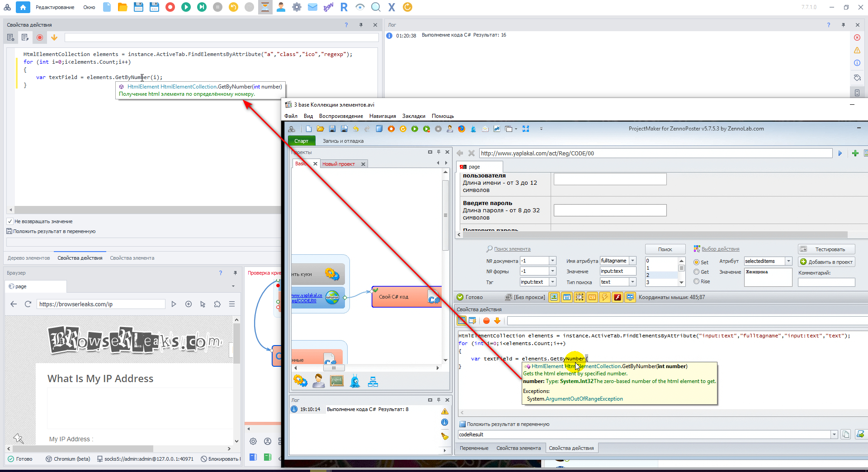The height and width of the screenshot is (472, 868).
Task: Click the blue Home icon in top toolbar
Action: tap(23, 7)
